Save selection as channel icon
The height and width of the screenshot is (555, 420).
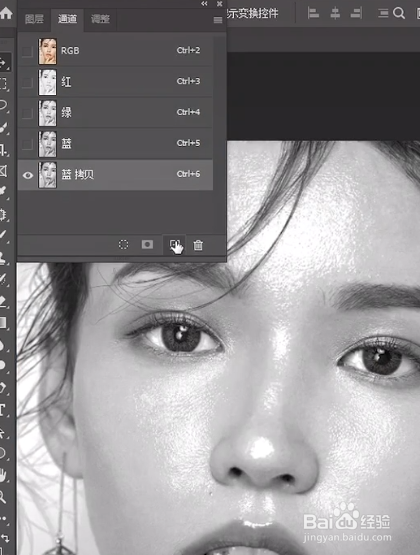(x=147, y=245)
